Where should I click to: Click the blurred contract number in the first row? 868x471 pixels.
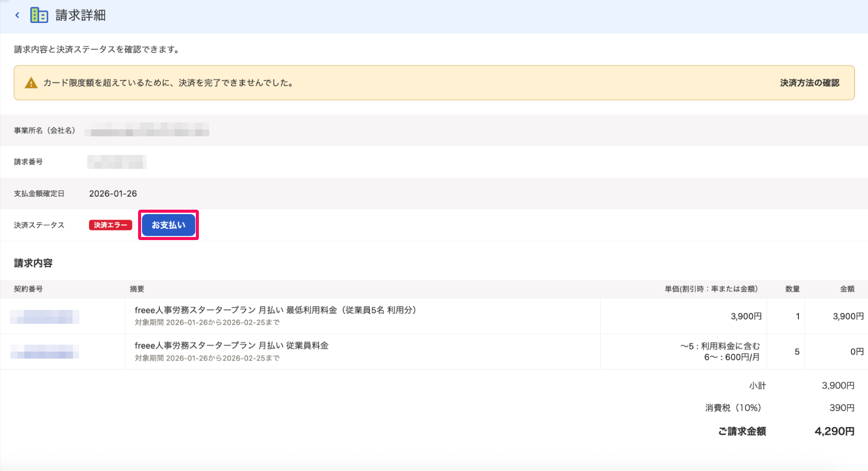click(45, 317)
